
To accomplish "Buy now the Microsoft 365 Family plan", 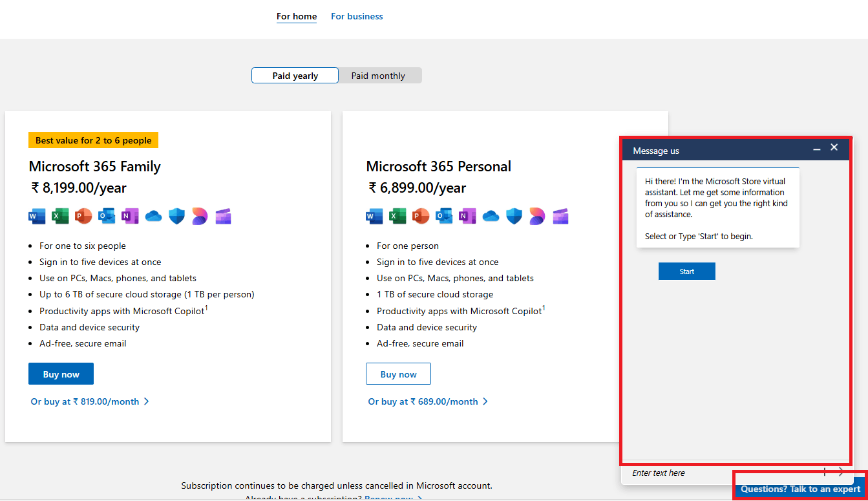I will [61, 374].
